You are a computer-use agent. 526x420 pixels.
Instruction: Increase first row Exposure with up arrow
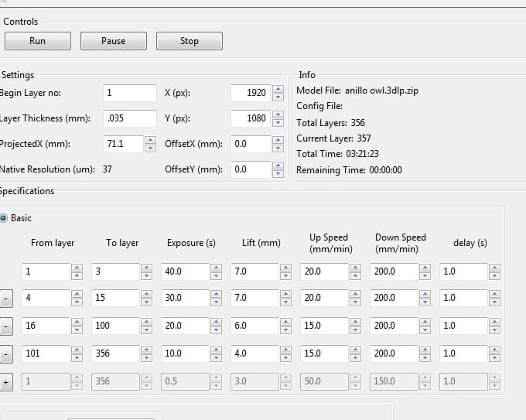(216, 268)
